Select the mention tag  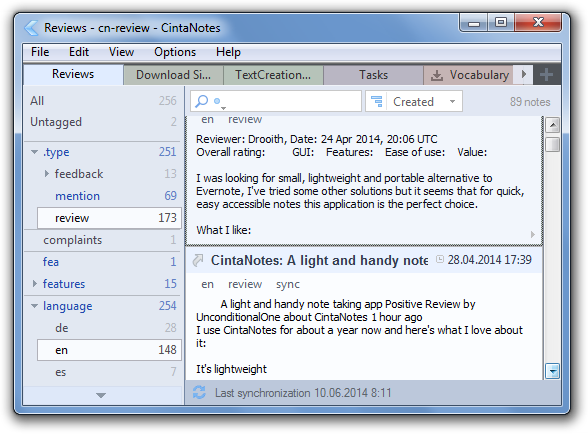(x=109, y=195)
